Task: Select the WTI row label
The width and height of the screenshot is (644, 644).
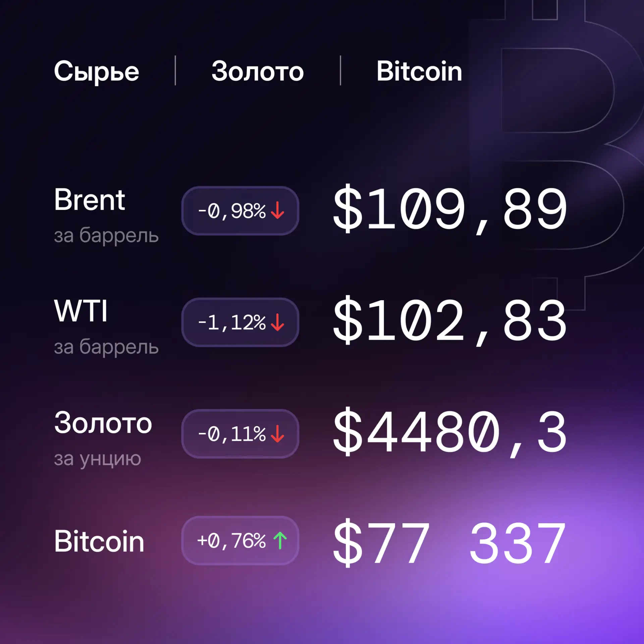Action: coord(81,311)
